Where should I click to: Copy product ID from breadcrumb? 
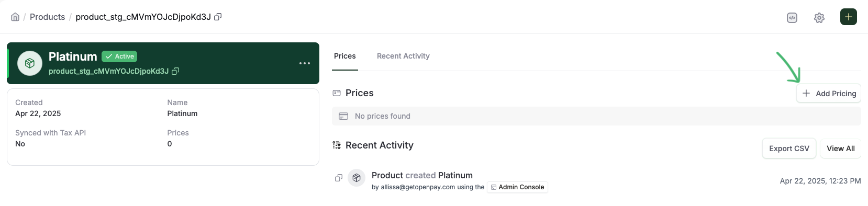[x=218, y=17]
